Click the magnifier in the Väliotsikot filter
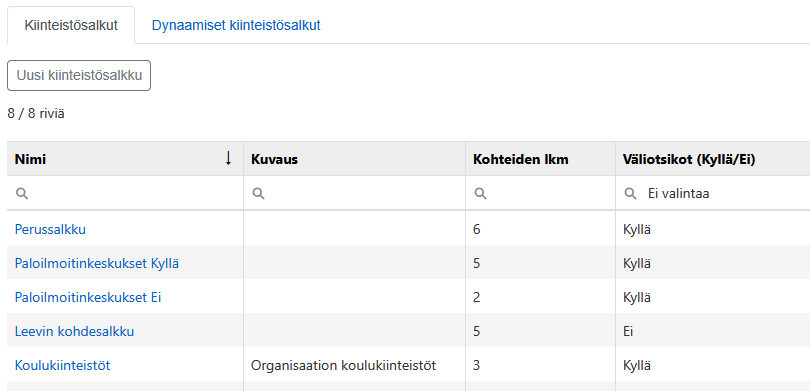Viewport: 810px width, 391px height. pos(630,194)
